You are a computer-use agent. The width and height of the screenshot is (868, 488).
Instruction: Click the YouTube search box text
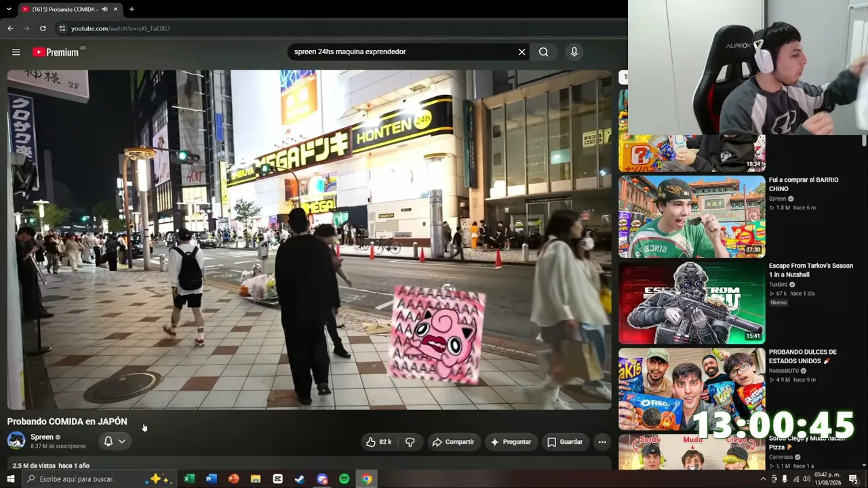point(350,52)
